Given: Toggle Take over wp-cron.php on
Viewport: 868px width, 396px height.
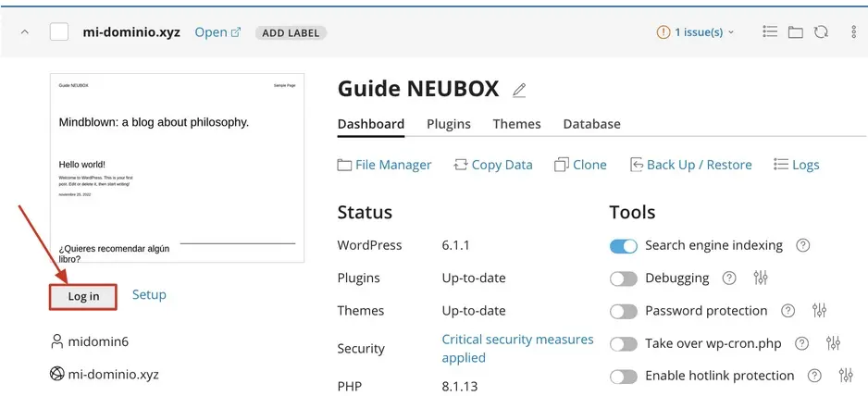Looking at the screenshot, I should tap(624, 344).
